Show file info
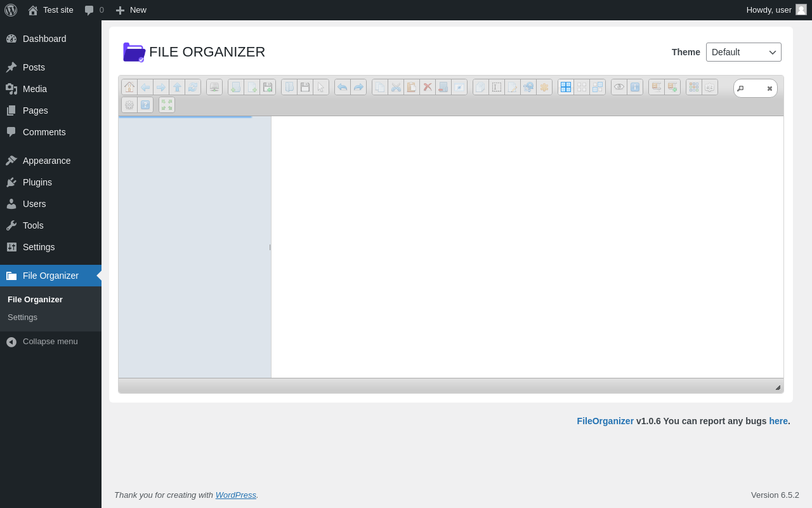Viewport: 812px width, 508px height. [635, 87]
